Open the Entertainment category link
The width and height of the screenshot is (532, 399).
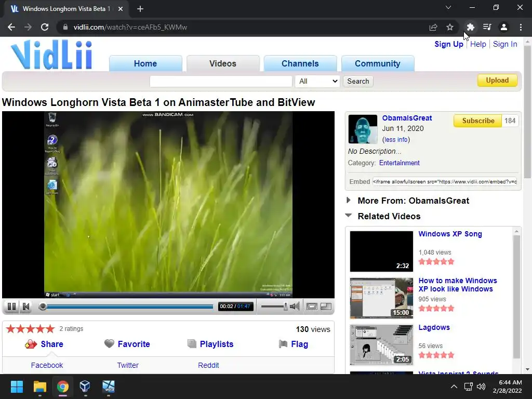400,163
